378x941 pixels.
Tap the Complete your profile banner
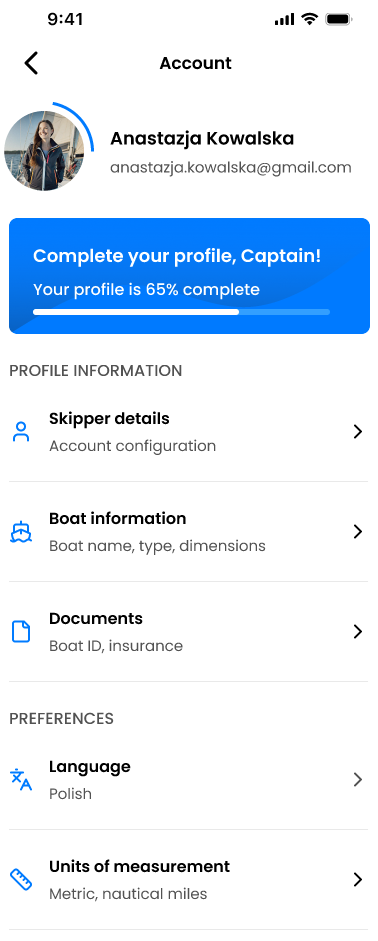tap(190, 276)
